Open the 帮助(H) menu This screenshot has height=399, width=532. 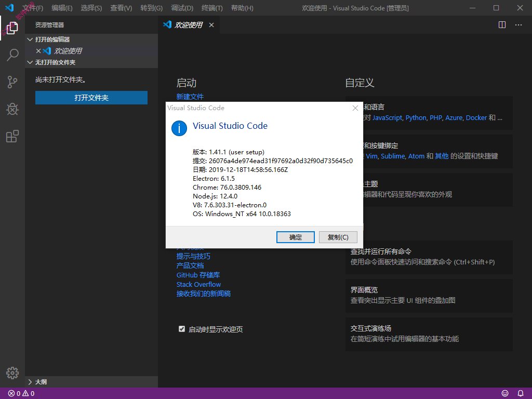(242, 8)
